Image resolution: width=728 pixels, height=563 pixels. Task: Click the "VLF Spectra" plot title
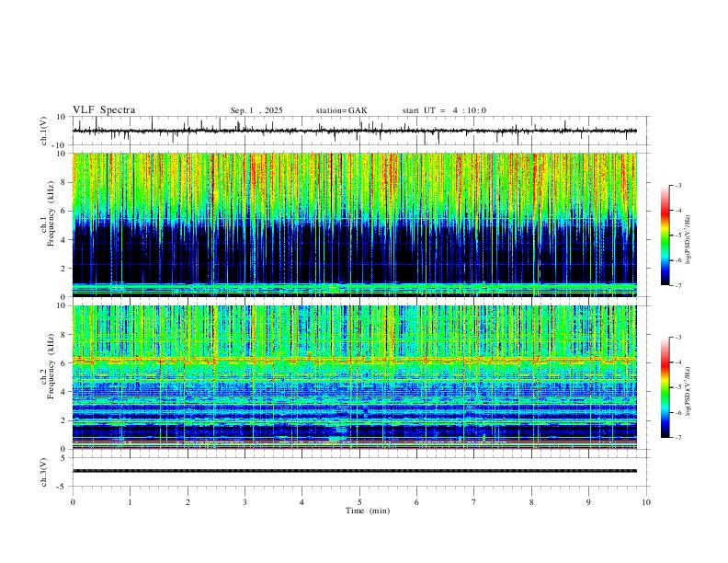point(104,110)
